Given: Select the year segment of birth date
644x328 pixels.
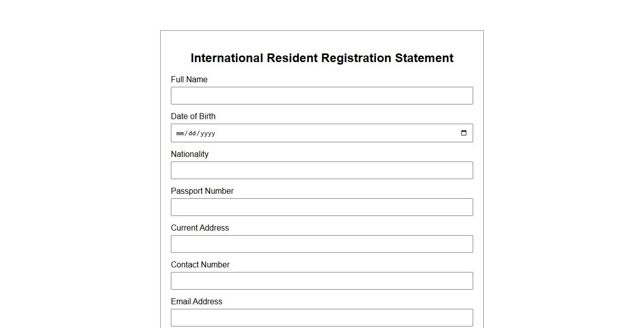Looking at the screenshot, I should pyautogui.click(x=208, y=134).
